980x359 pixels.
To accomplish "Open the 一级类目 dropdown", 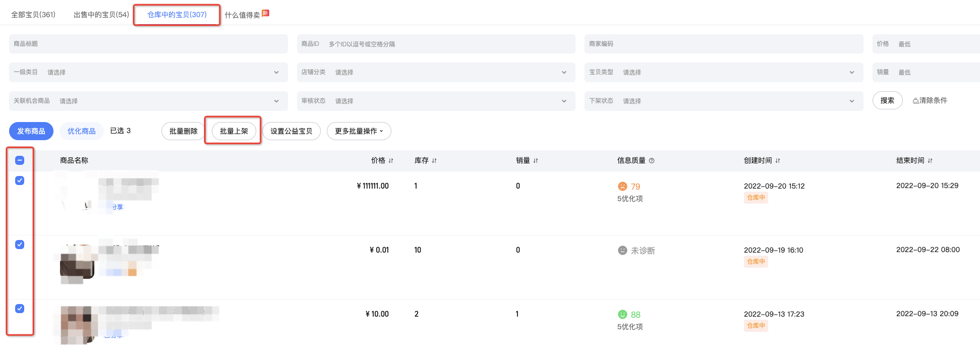I will tap(148, 72).
